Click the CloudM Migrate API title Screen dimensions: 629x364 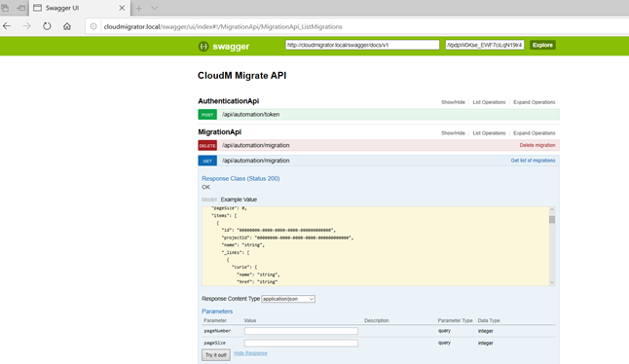241,75
